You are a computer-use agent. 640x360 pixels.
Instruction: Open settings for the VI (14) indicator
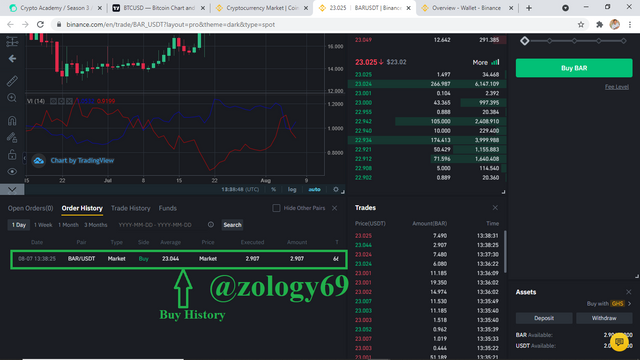61,101
